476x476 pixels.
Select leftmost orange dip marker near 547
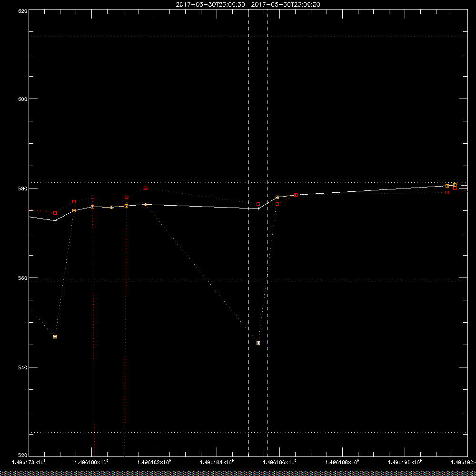click(x=55, y=337)
